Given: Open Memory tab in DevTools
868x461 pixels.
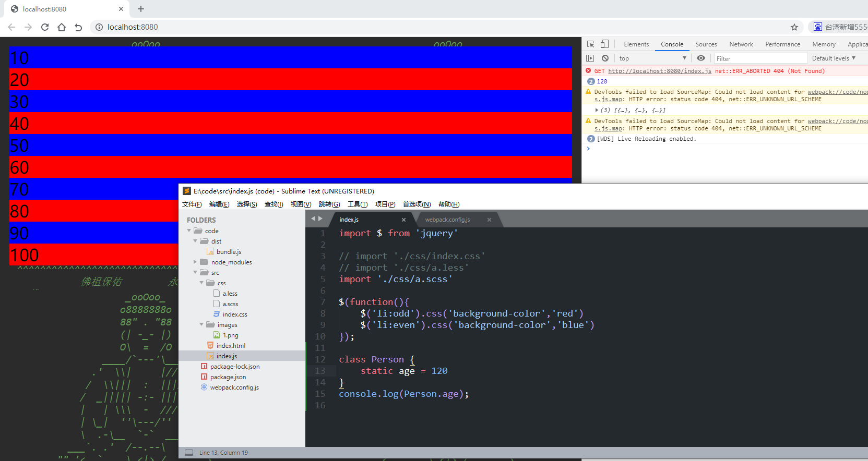Looking at the screenshot, I should (x=824, y=44).
